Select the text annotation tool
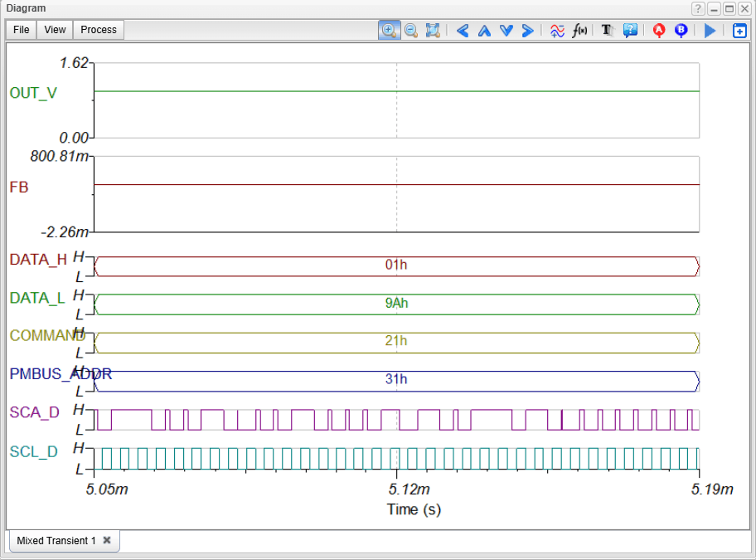 coord(607,30)
